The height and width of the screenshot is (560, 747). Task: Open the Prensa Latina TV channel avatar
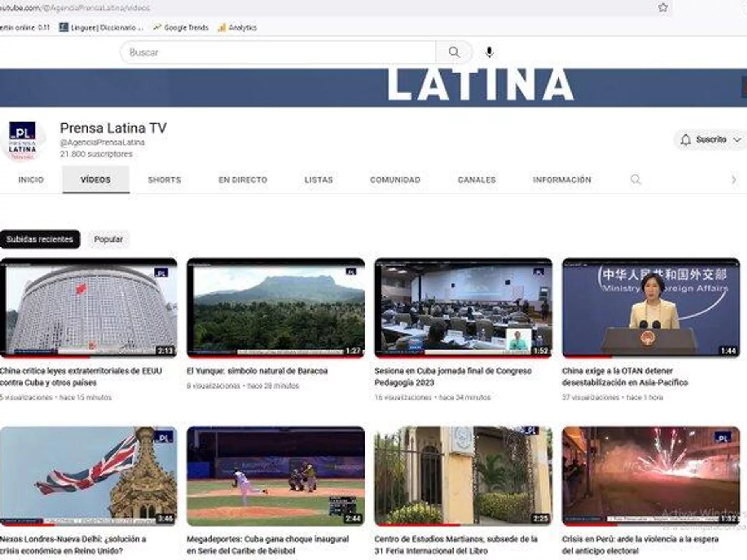tap(22, 141)
